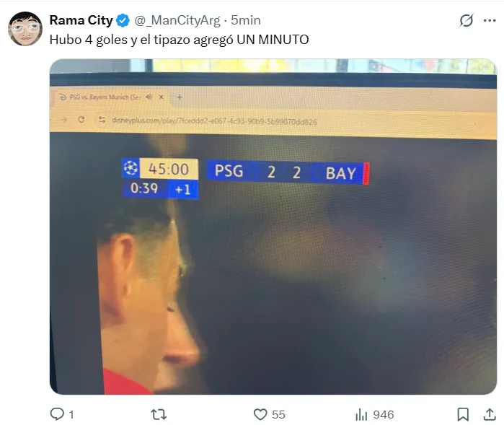The width and height of the screenshot is (504, 425).
Task: Open the tweet more options menu
Action: [x=490, y=21]
